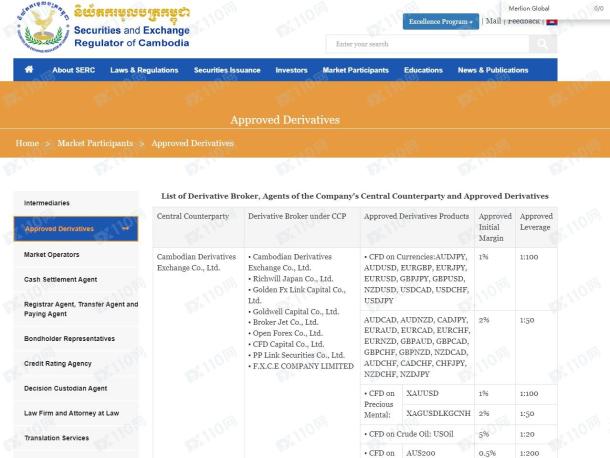Click the page title Approved Derivatives
Image resolution: width=610 pixels, height=458 pixels.
point(285,120)
